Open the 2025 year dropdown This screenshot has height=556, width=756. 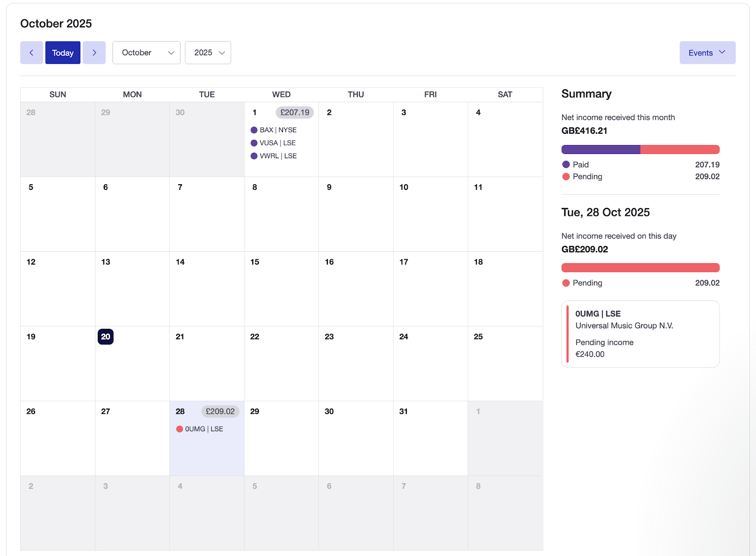coord(208,52)
